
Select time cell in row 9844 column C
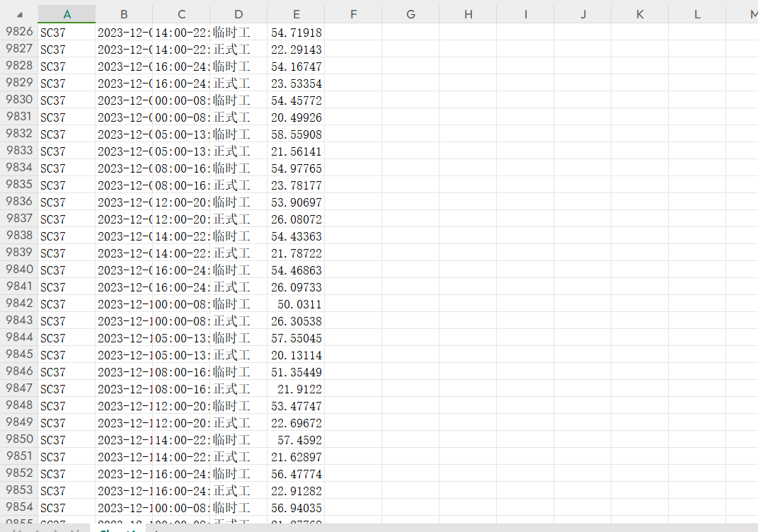tap(181, 338)
